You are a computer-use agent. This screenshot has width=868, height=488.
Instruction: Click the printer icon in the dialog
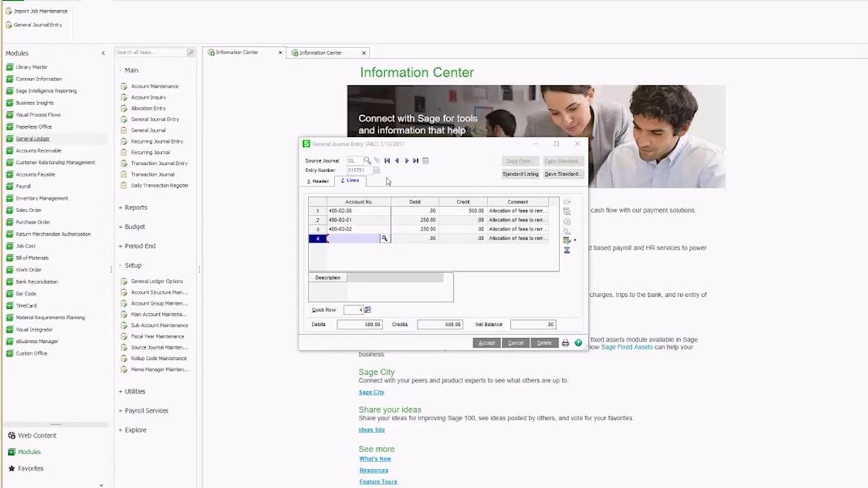coord(566,343)
